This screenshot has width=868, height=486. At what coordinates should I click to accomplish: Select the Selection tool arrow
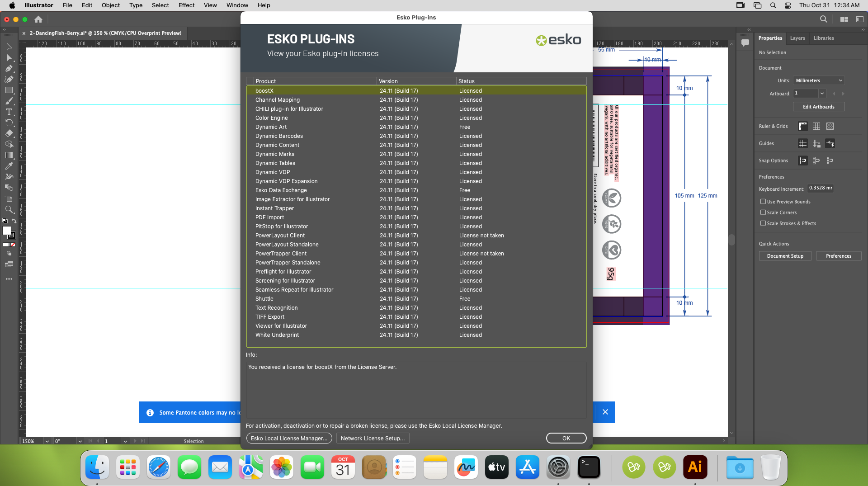click(9, 47)
